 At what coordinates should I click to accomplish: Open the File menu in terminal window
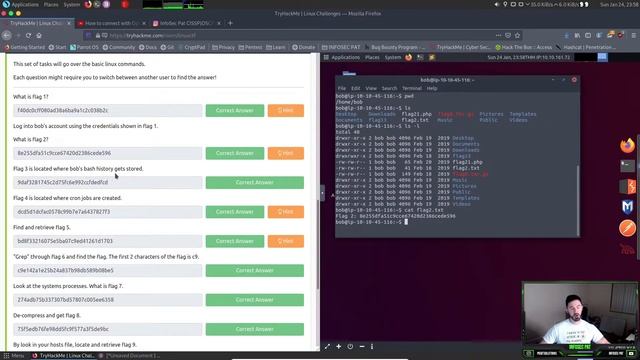342,88
